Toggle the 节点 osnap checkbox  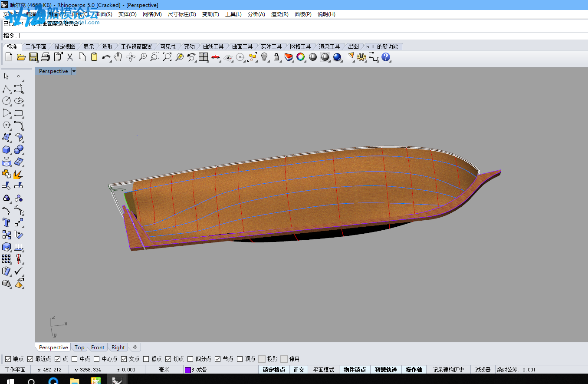218,359
